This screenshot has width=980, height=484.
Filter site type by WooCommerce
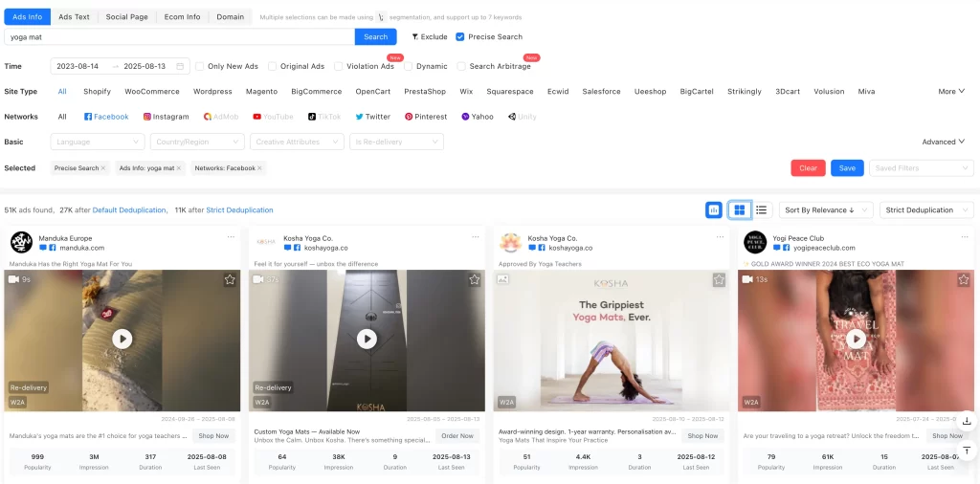152,91
